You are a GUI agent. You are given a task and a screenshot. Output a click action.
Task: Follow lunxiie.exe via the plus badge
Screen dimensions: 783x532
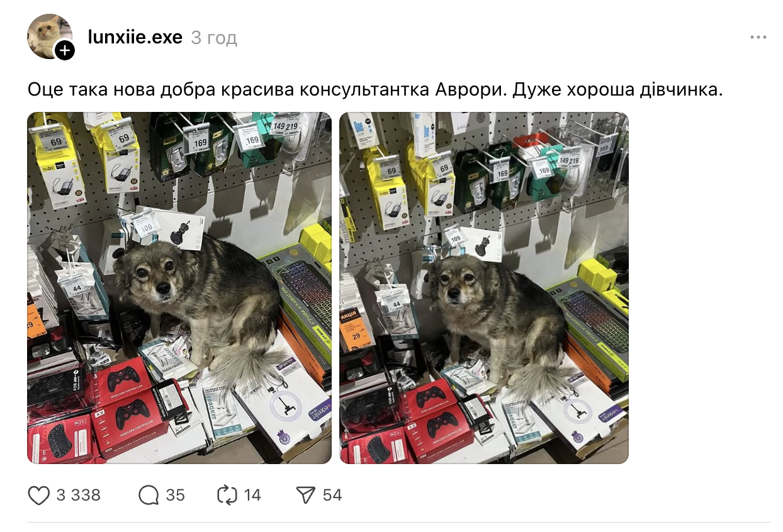(65, 50)
